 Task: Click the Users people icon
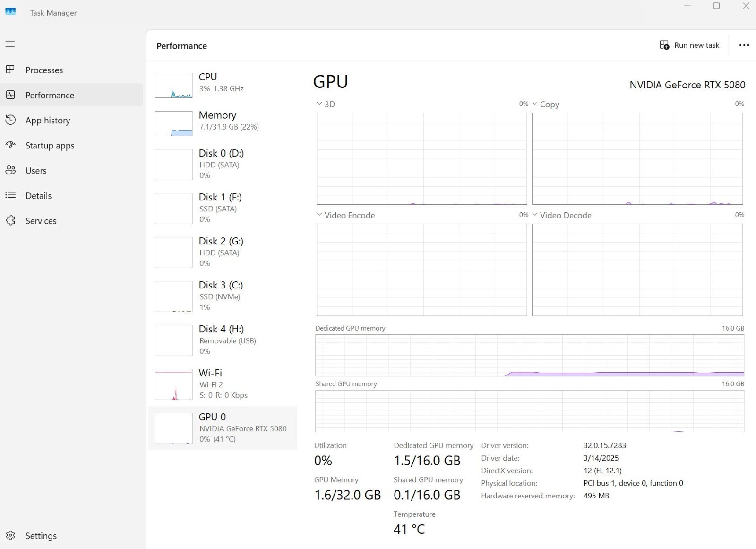(10, 170)
